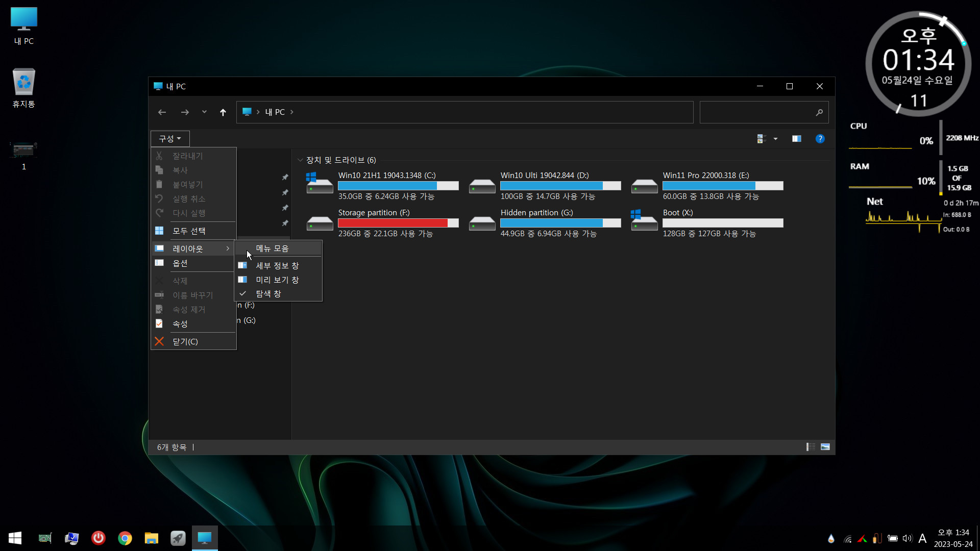Screen dimensions: 980x551
Task: Switch to large icons view in status bar
Action: (x=825, y=447)
